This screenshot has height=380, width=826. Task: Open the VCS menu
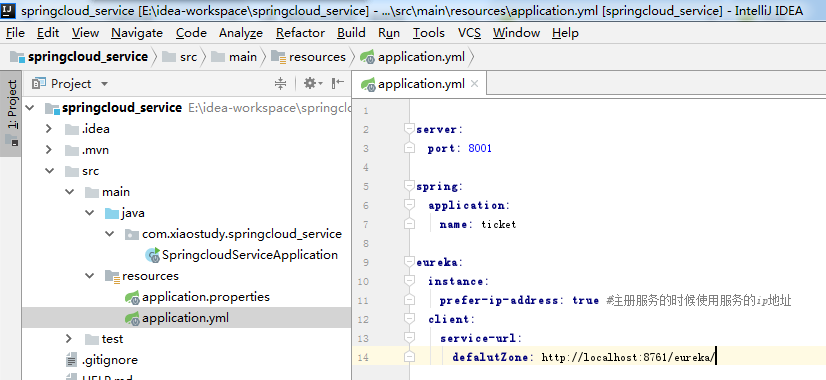[x=469, y=33]
